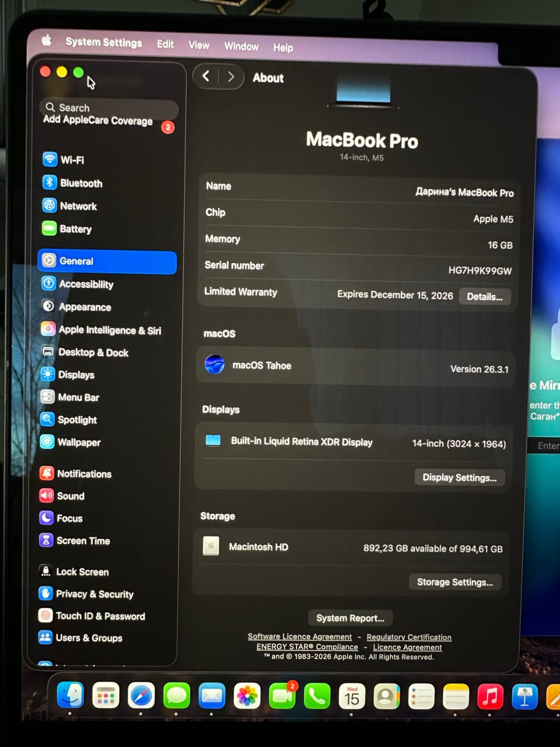Open Appearance settings
Viewport: 560px width, 747px height.
76,307
